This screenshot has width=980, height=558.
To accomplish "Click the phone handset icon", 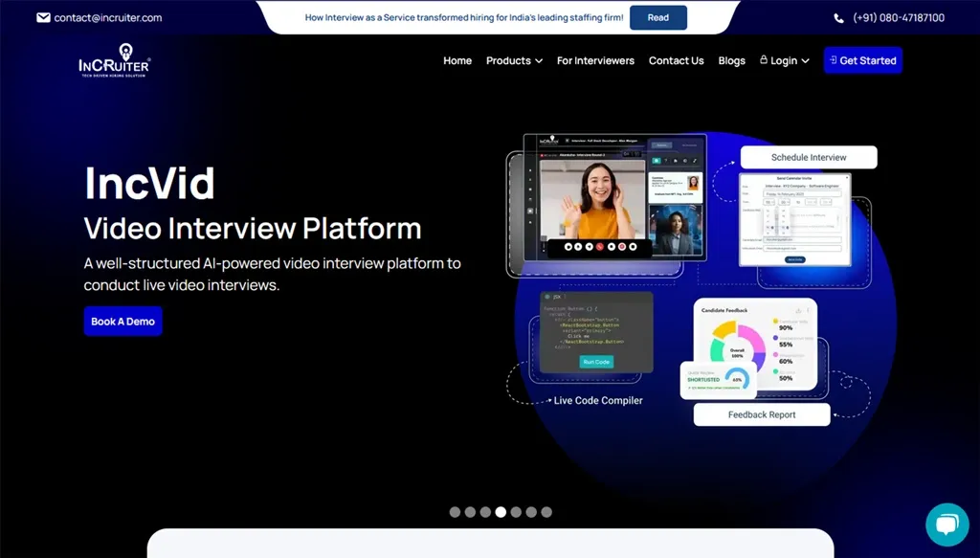I will coord(838,18).
